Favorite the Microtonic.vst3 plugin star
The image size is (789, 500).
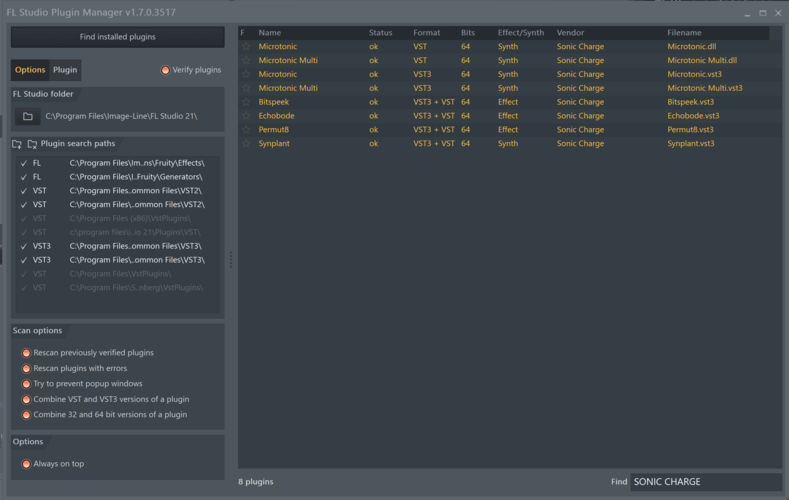(246, 74)
